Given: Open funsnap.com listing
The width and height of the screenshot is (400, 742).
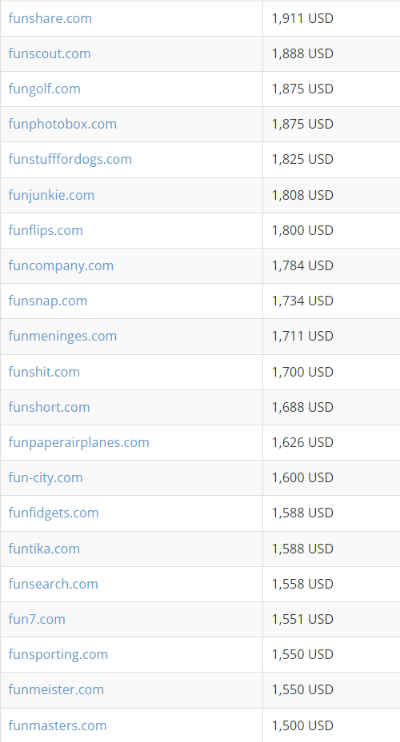Looking at the screenshot, I should coord(47,301).
